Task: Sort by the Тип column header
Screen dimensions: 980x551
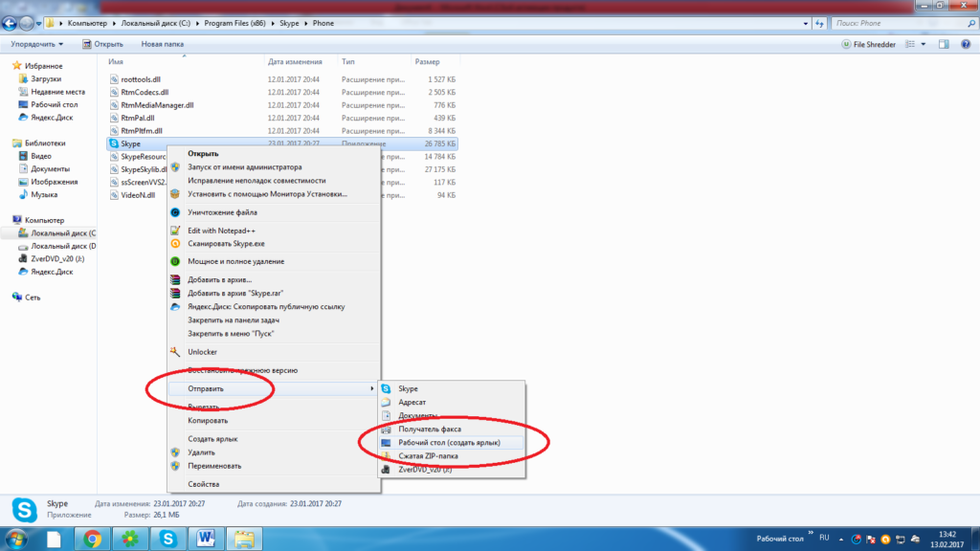Action: (348, 62)
